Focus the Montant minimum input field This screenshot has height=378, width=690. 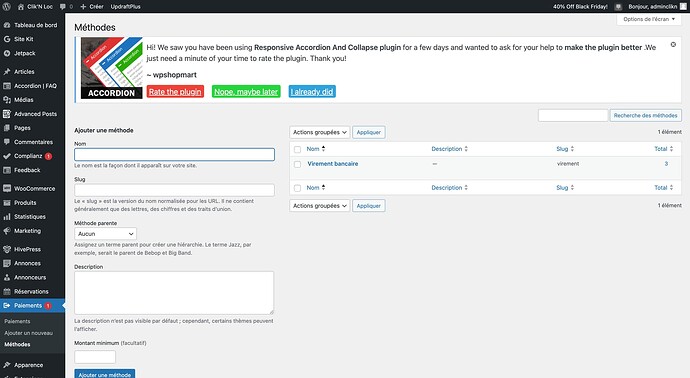point(95,357)
